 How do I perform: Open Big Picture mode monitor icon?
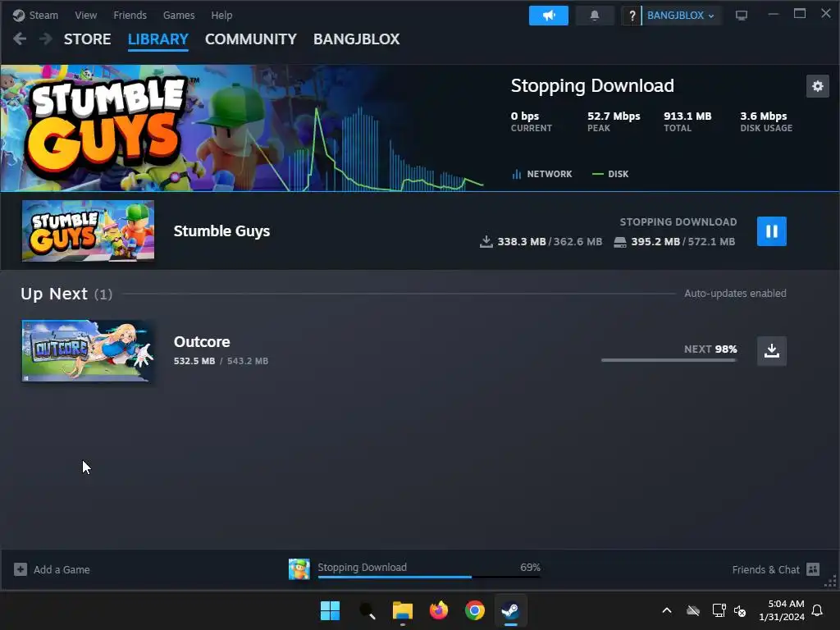coord(742,16)
